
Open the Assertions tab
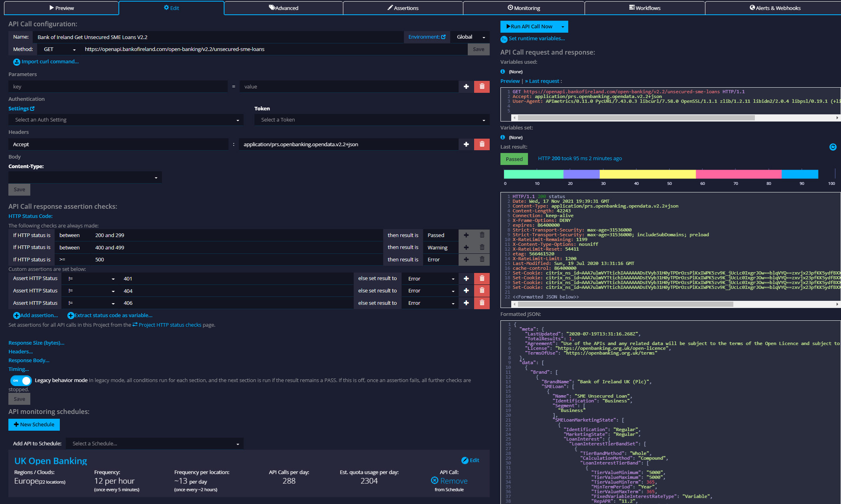pos(403,8)
